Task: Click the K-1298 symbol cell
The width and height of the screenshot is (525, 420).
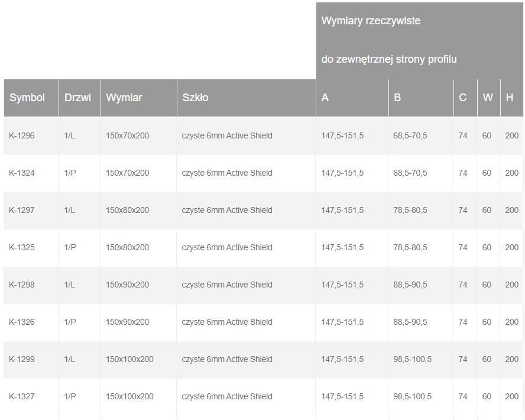Action: coord(22,285)
